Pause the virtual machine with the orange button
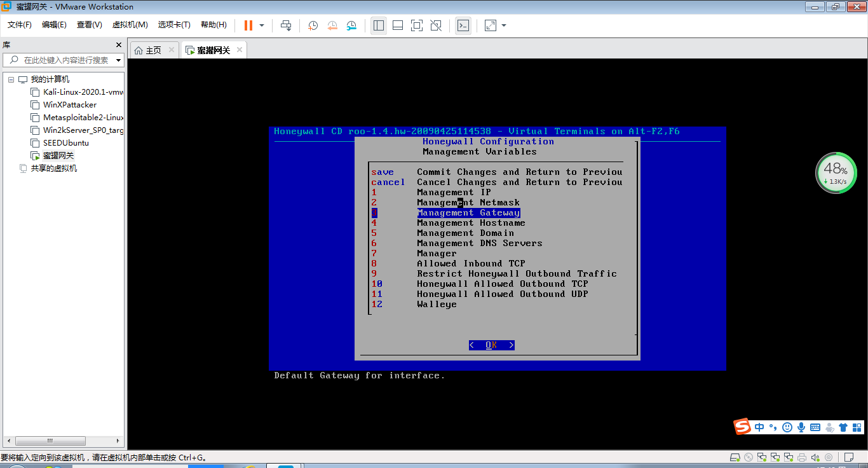The width and height of the screenshot is (868, 468). coord(248,25)
